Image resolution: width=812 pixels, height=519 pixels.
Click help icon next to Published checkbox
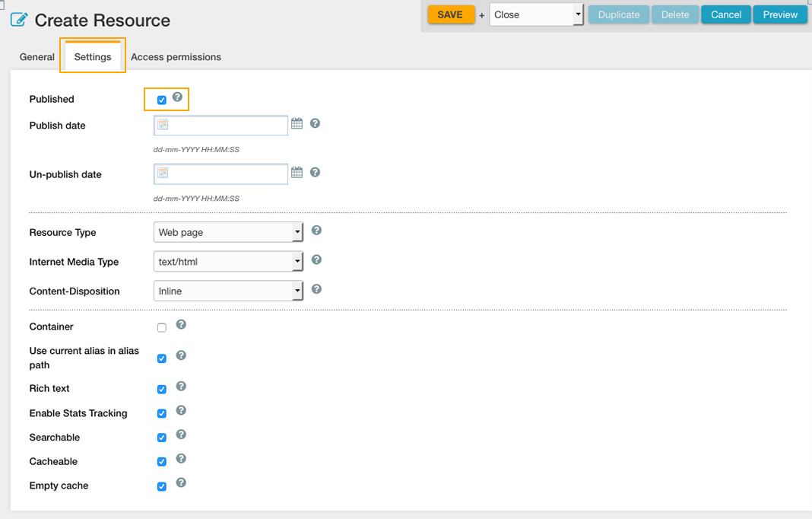tap(177, 97)
